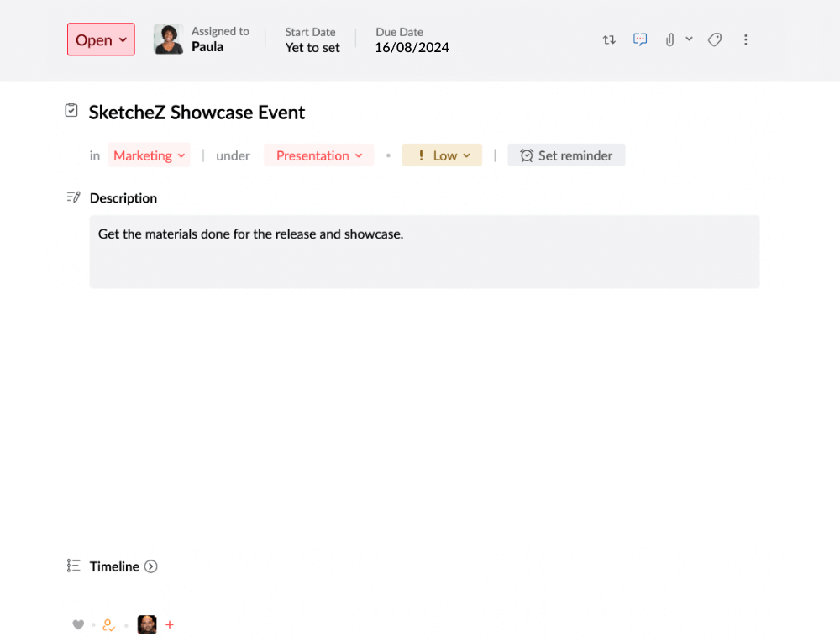Open the Presentation category dropdown
The image size is (840, 642).
[x=318, y=155]
